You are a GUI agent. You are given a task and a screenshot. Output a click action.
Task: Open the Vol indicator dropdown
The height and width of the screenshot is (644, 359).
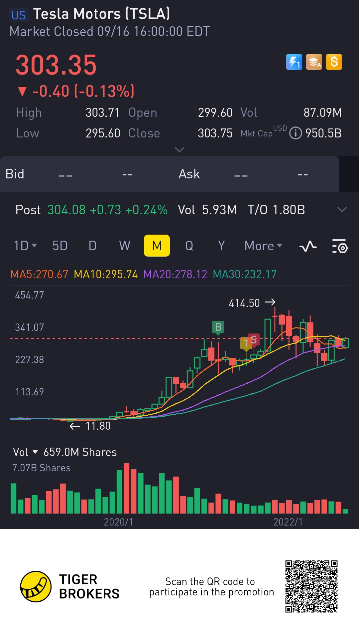point(26,452)
